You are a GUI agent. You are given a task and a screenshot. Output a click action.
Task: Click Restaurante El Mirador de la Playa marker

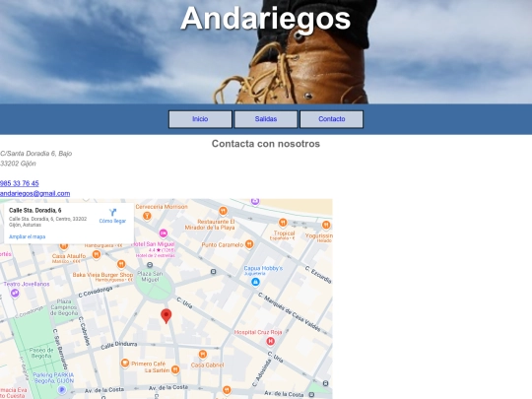223,211
